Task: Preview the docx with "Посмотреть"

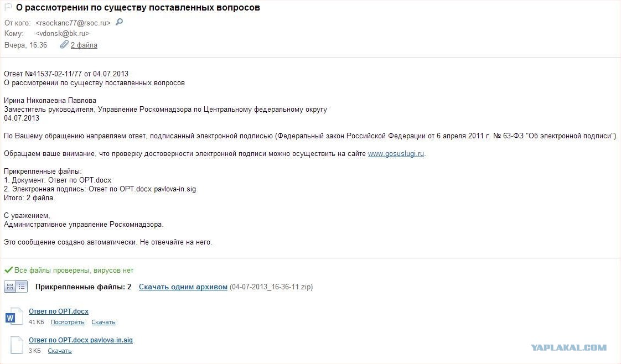Action: click(x=68, y=322)
